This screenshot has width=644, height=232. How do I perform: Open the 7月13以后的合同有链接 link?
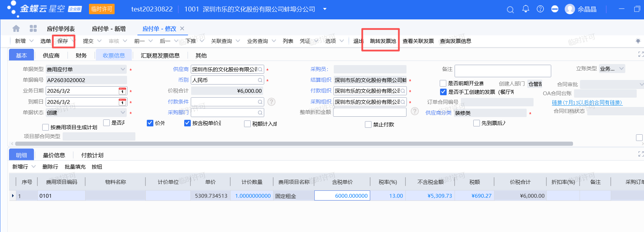pos(587,102)
